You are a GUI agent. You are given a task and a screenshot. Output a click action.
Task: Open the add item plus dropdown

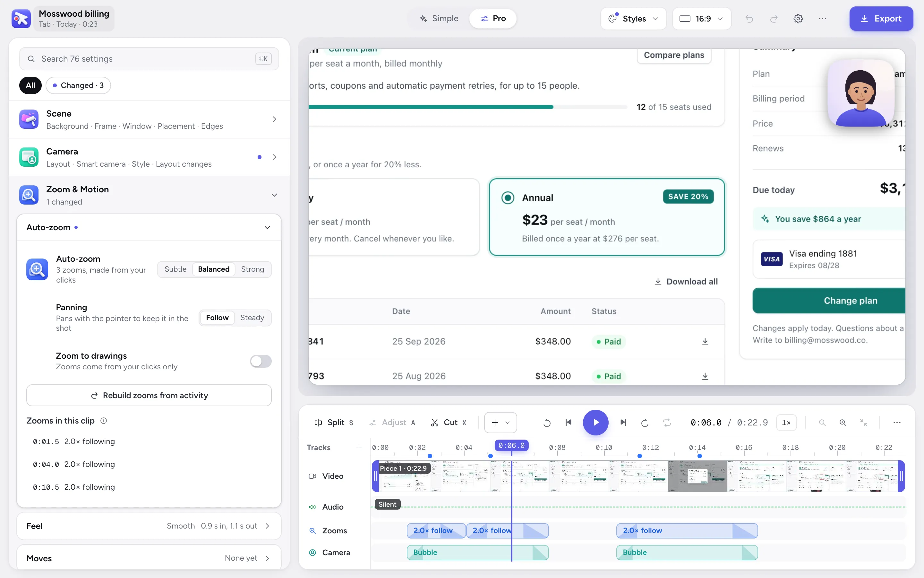pyautogui.click(x=500, y=422)
